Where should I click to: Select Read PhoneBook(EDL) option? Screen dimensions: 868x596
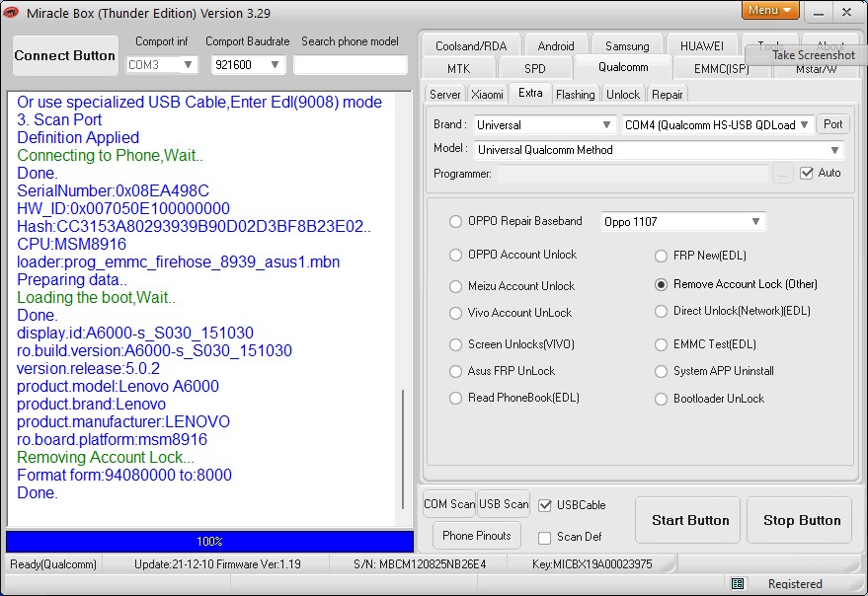(455, 398)
